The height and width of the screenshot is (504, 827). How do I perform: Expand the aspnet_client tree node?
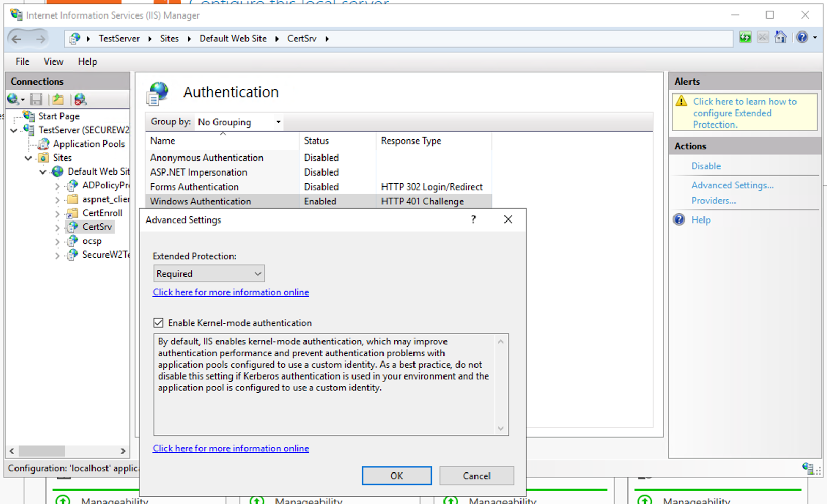pos(57,199)
